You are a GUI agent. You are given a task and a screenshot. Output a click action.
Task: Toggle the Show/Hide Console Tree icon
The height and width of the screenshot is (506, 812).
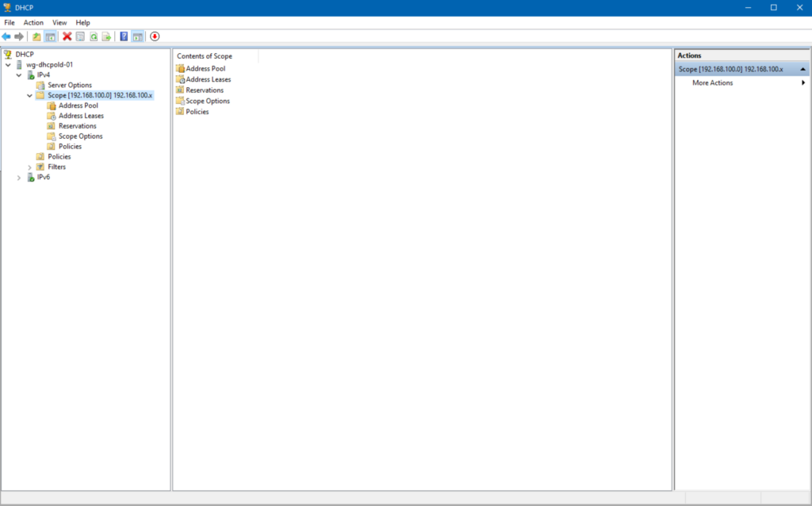coord(48,36)
